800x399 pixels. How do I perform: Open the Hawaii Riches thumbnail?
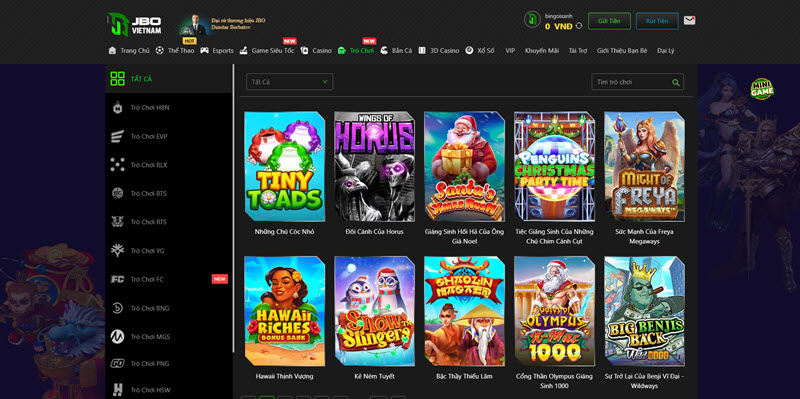pyautogui.click(x=285, y=311)
